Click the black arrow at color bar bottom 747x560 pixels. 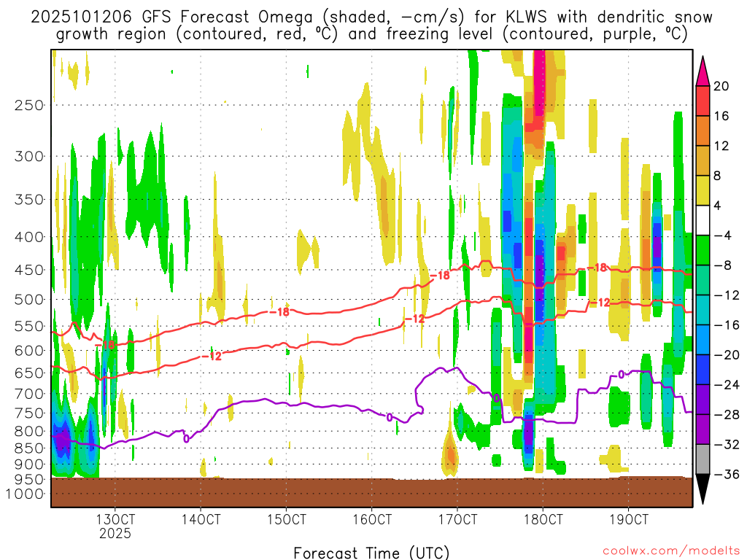tap(703, 489)
